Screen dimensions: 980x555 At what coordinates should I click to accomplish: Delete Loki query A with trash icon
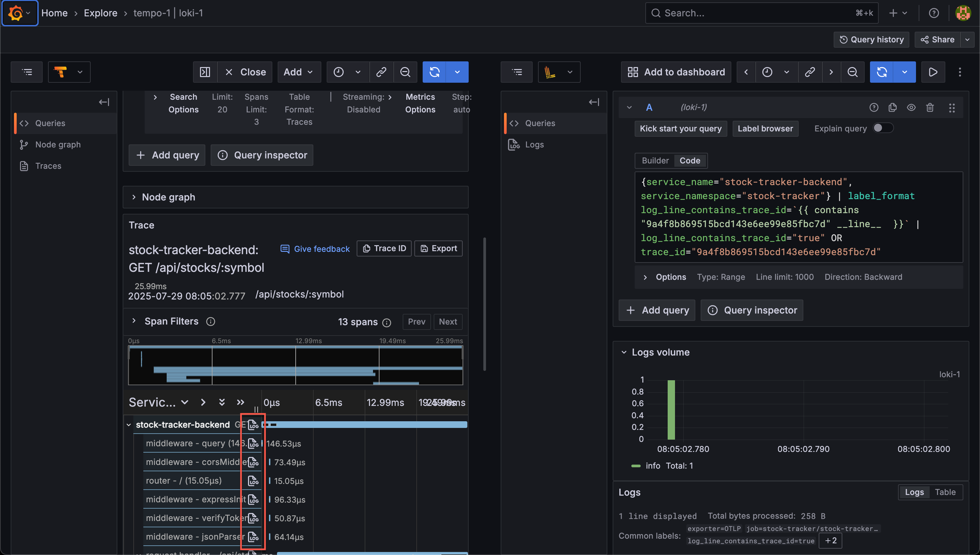(x=930, y=107)
